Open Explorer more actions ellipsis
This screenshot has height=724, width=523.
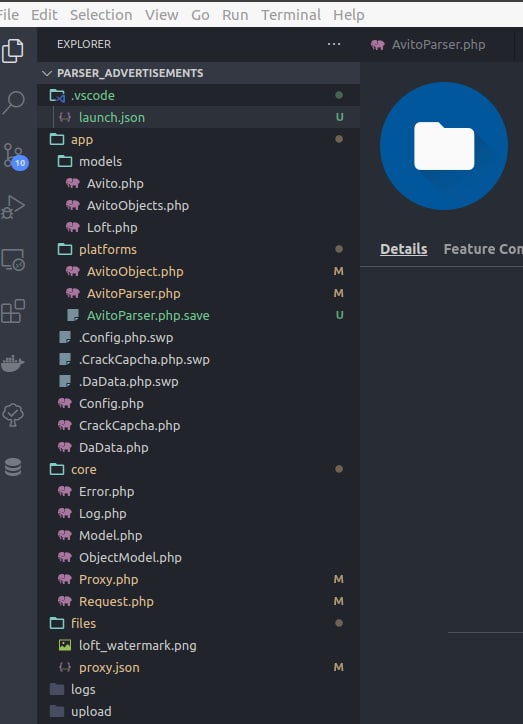334,44
